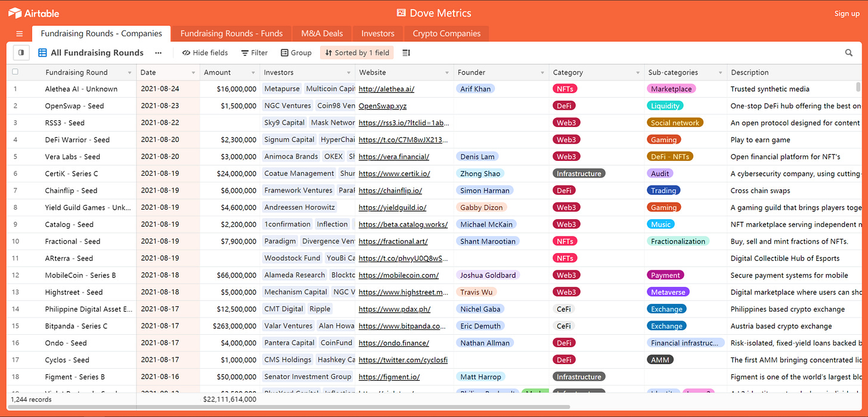Viewport: 868px width, 417px height.
Task: Open Founder column dropdown arrow
Action: click(x=542, y=73)
